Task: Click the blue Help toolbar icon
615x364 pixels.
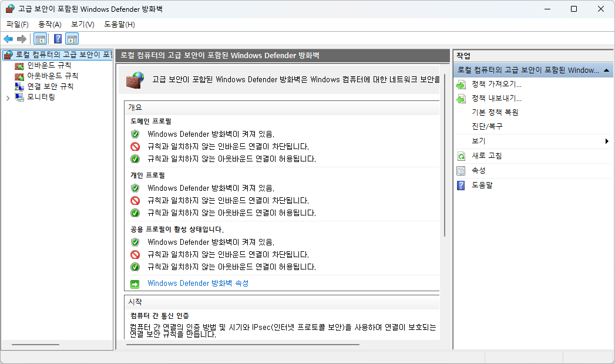Action: coord(58,39)
